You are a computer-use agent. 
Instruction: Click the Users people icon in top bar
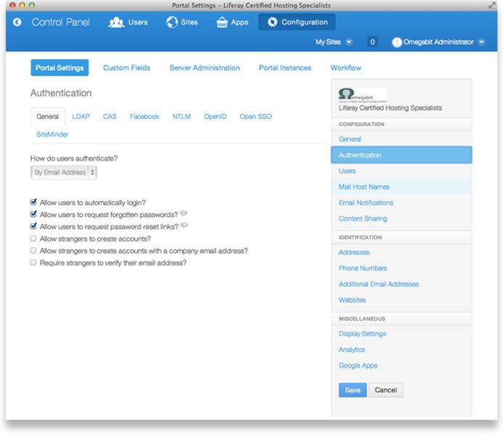click(x=116, y=22)
